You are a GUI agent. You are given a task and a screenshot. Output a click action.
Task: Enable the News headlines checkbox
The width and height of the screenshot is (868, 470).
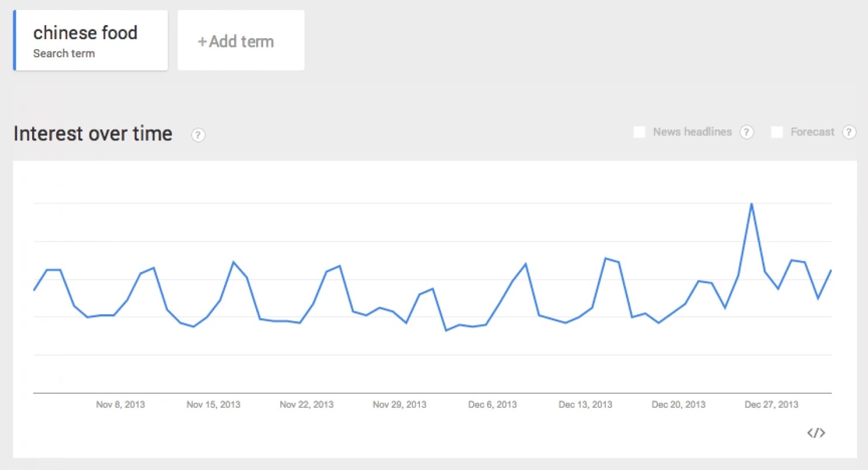pyautogui.click(x=639, y=132)
